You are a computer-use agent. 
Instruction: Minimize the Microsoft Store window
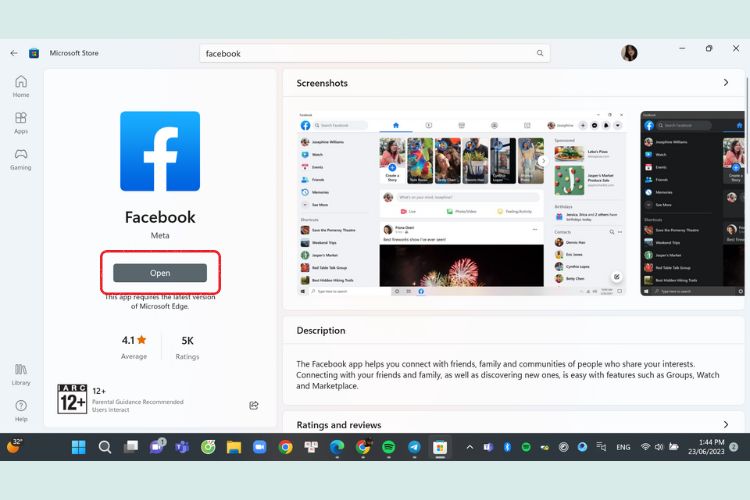[x=682, y=48]
